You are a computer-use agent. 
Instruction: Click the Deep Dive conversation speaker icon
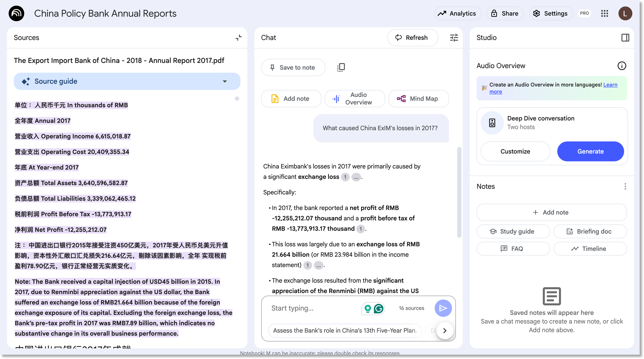click(492, 122)
